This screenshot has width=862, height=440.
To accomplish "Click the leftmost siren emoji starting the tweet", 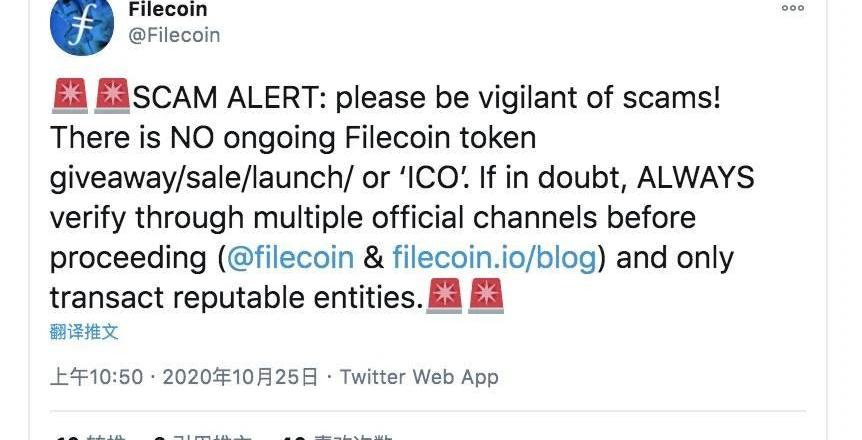I will click(x=70, y=96).
